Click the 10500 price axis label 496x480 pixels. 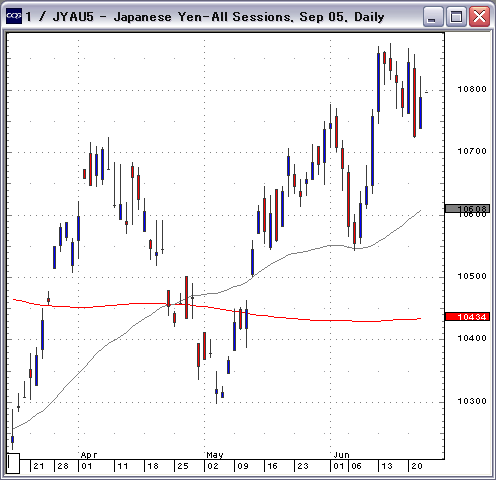pos(472,276)
